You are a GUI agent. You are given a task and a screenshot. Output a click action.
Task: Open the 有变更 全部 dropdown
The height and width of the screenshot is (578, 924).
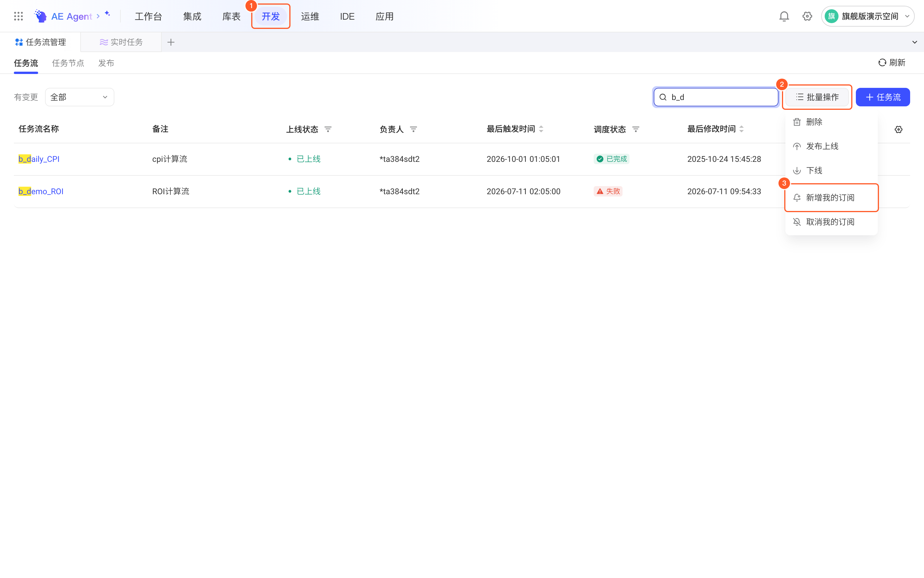(x=79, y=97)
